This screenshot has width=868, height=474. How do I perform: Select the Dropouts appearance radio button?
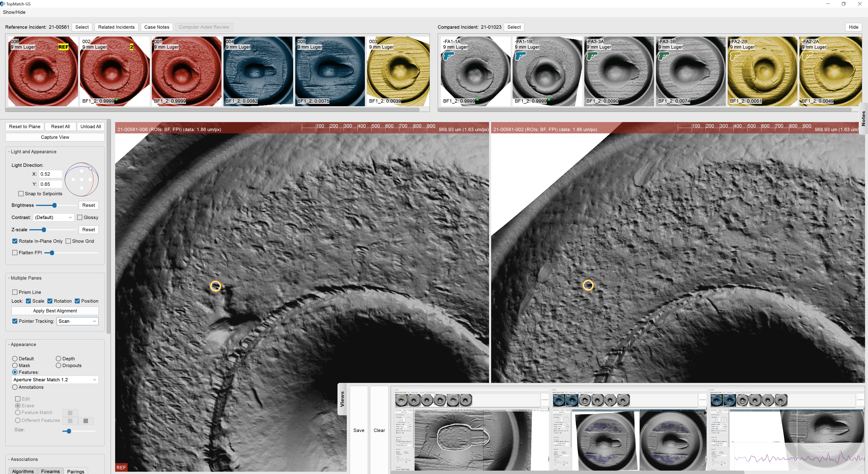(58, 366)
